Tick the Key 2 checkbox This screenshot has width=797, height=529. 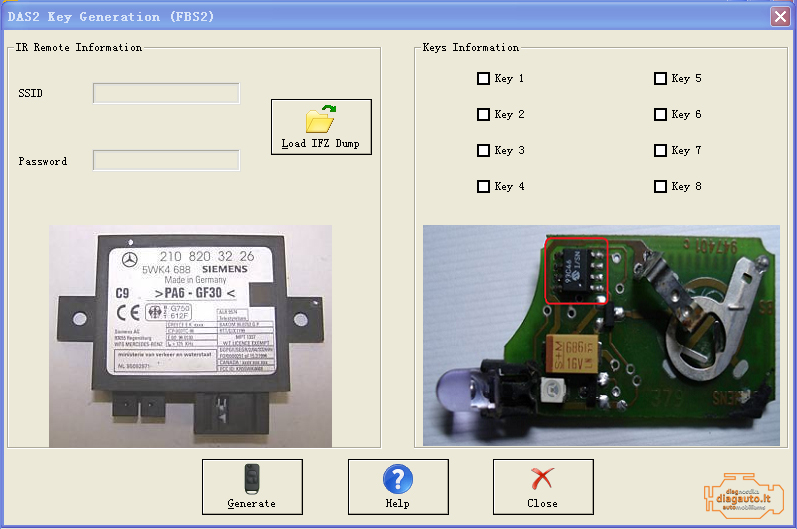point(484,115)
